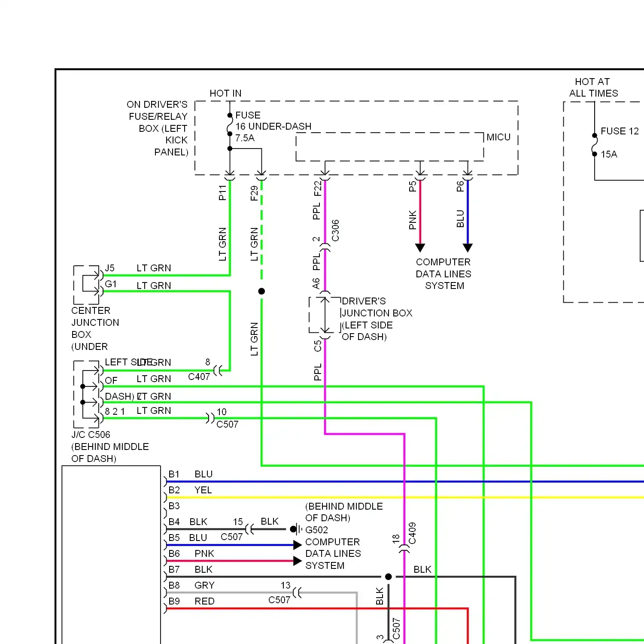
Task: Click the ground symbol beside G502
Action: point(296,529)
